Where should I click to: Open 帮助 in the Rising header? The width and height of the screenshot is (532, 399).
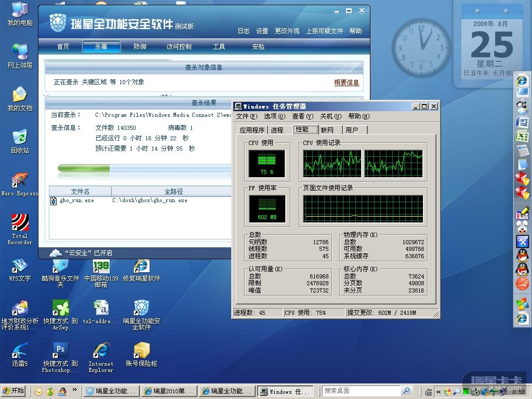point(355,31)
